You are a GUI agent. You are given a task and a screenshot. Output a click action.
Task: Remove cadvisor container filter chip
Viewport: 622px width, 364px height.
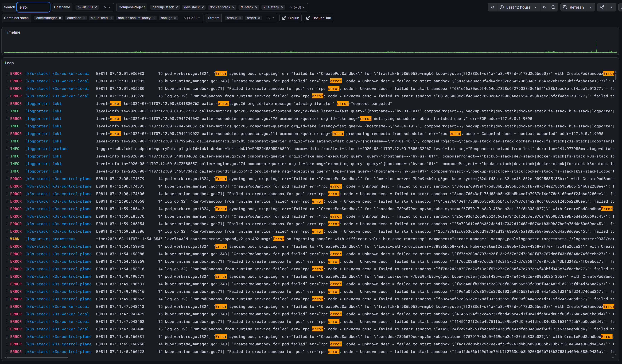84,18
